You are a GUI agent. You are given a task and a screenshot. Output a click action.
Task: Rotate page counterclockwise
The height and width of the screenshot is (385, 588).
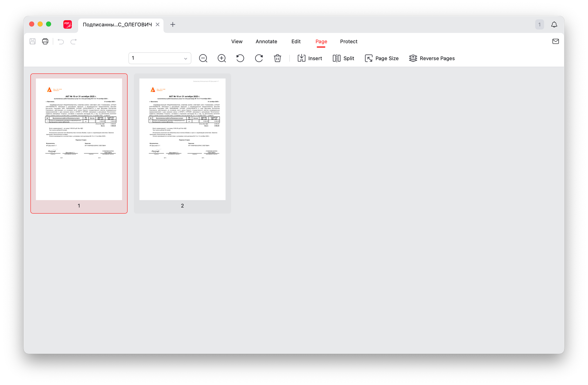[x=240, y=58]
